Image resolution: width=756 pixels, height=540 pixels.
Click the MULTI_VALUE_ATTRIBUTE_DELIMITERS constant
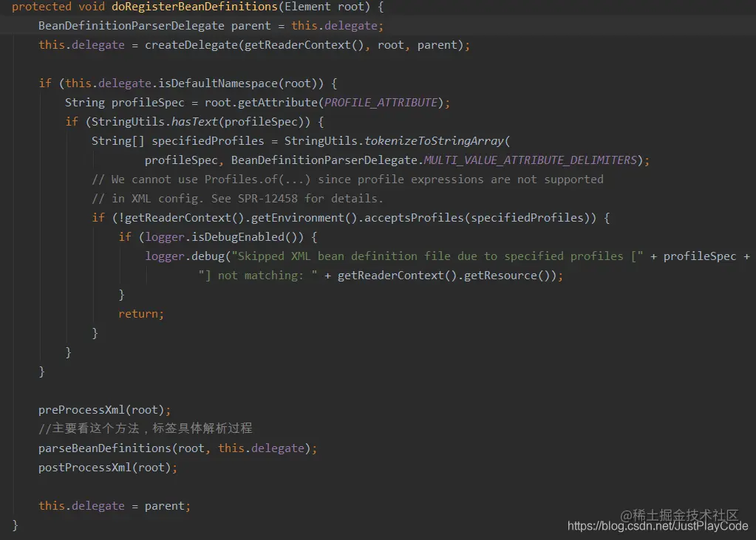[531, 160]
